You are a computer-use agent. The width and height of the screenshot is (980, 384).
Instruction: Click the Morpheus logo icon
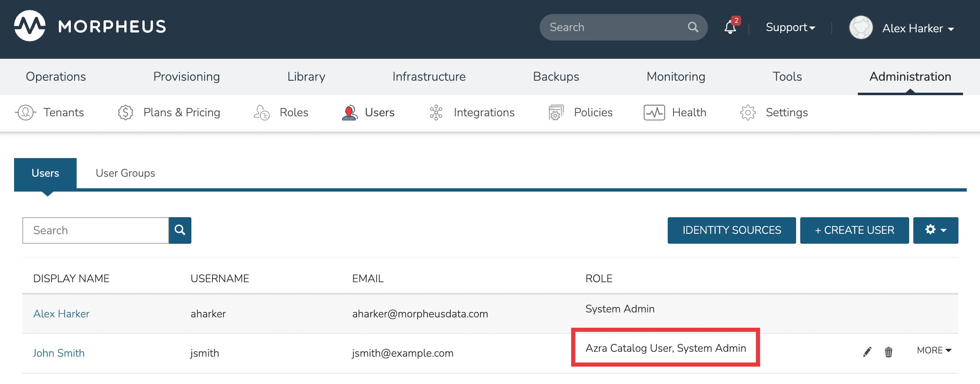coord(30,26)
